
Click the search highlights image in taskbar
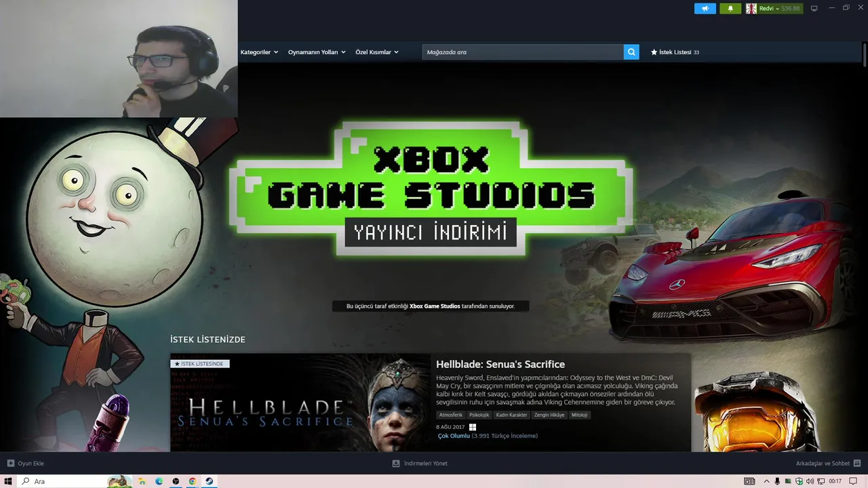(120, 481)
